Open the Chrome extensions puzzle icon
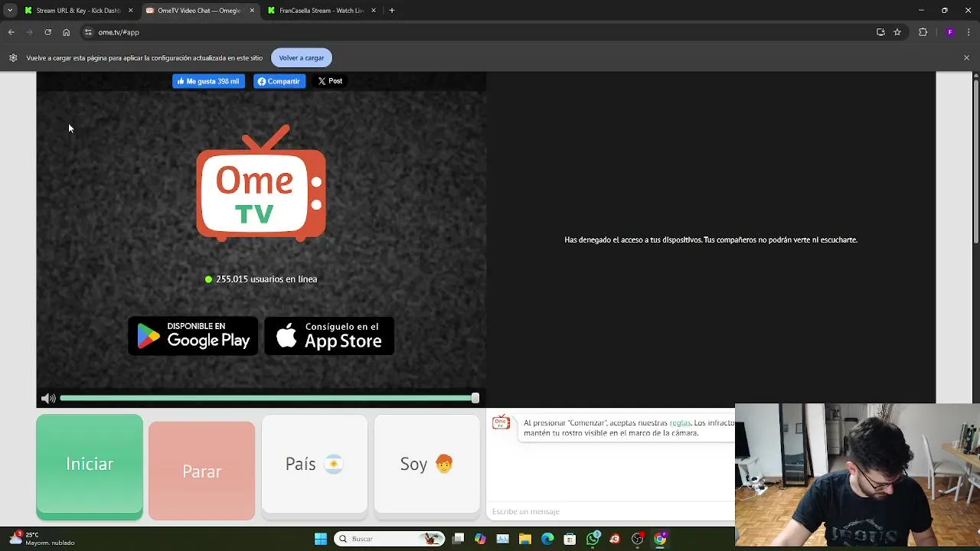980x551 pixels. 923,32
